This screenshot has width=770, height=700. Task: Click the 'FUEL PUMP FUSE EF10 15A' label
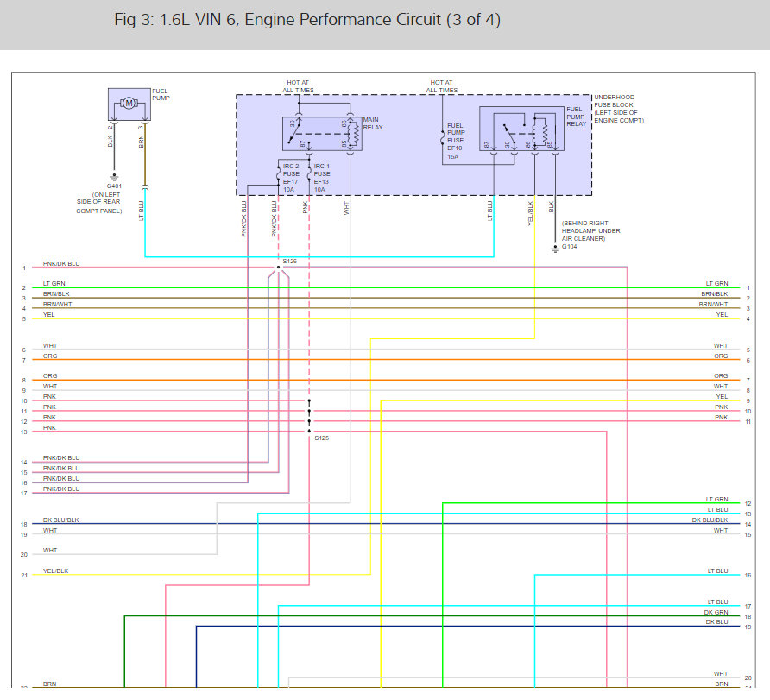coord(456,141)
